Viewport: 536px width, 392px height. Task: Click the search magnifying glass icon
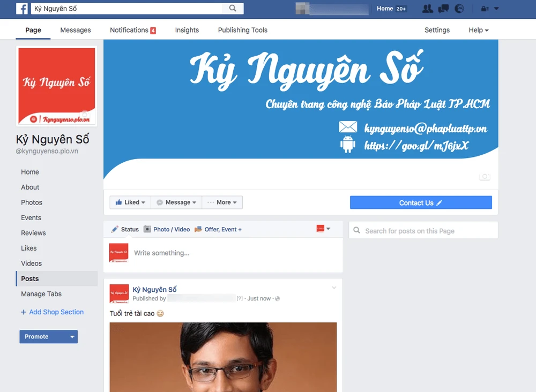pos(233,9)
